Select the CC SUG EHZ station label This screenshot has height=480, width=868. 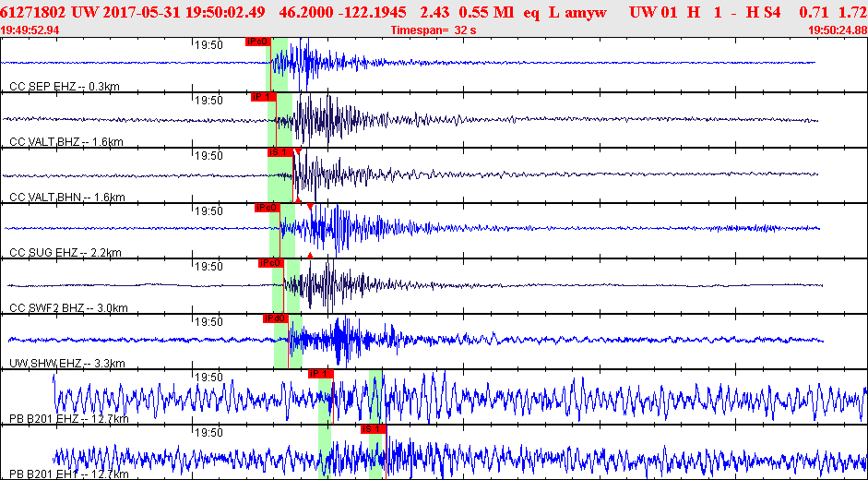[x=65, y=253]
